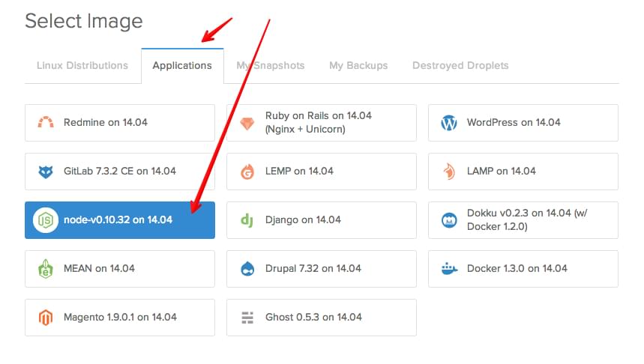The height and width of the screenshot is (364, 644).
Task: Pick Magento 1.9.0.1 on 14.04 image
Action: (x=120, y=318)
